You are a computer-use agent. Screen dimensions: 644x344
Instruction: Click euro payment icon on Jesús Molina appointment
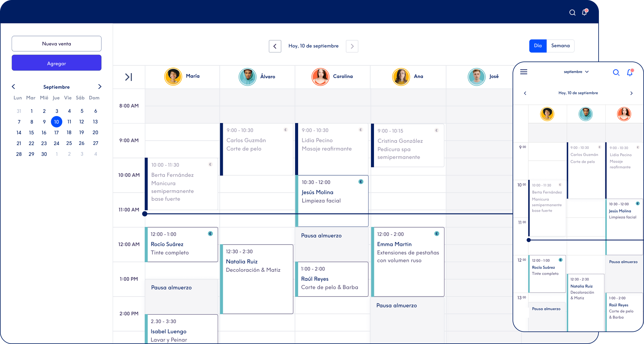click(x=361, y=182)
